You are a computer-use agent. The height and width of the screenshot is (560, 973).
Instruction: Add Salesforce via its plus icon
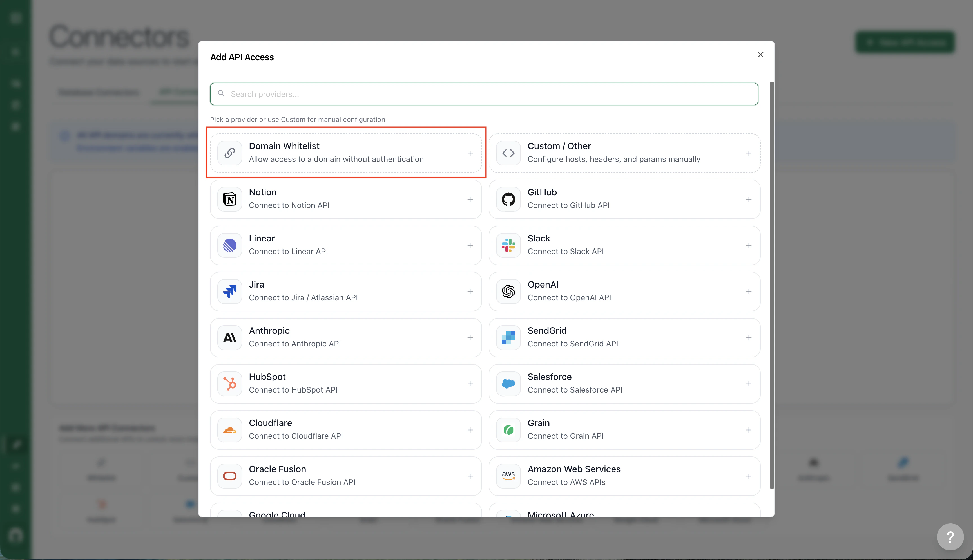(x=749, y=384)
